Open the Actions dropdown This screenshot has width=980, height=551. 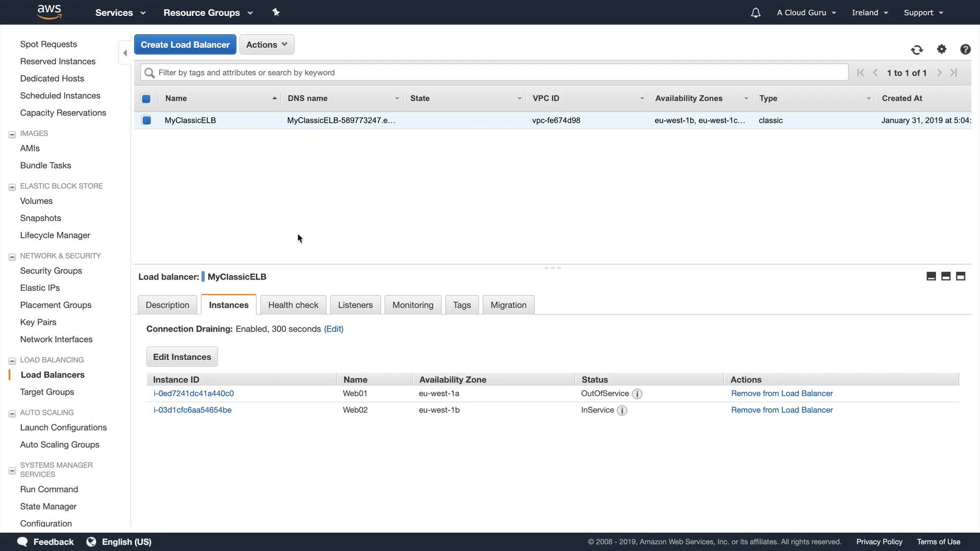tap(266, 44)
